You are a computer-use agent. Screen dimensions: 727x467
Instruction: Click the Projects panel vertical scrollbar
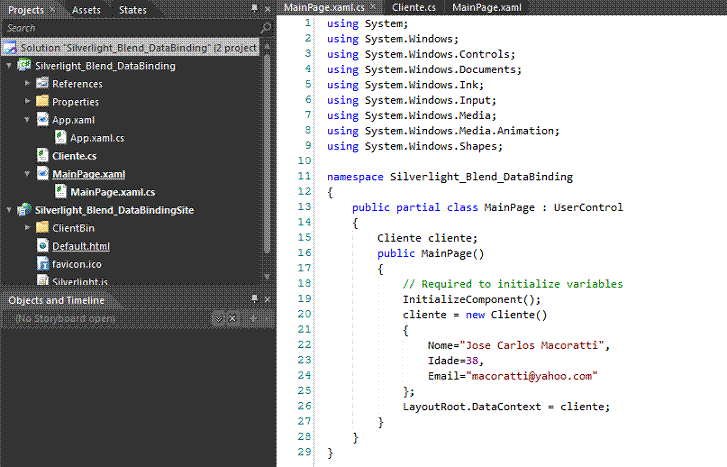pos(267,153)
